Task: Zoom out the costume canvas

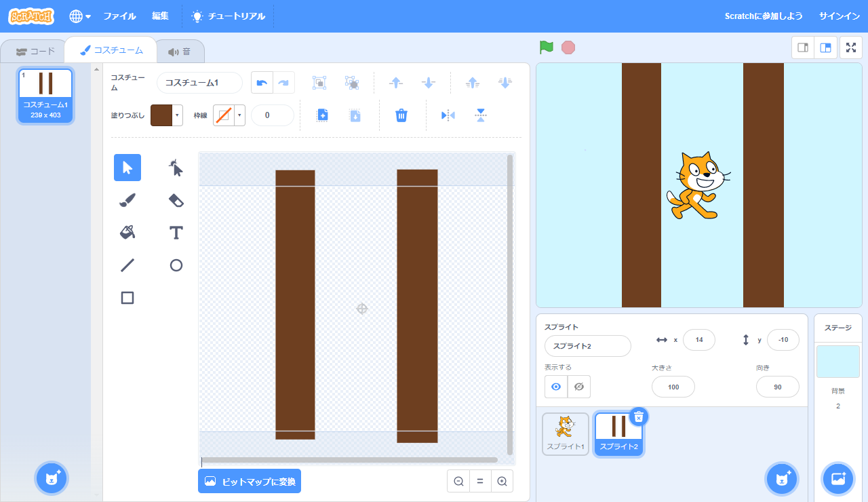Action: point(458,481)
